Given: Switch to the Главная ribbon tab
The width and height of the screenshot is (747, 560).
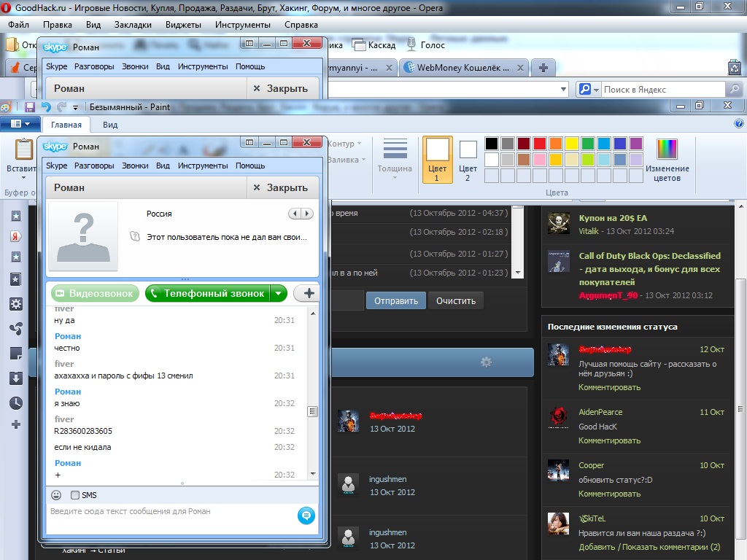Looking at the screenshot, I should click(x=66, y=125).
